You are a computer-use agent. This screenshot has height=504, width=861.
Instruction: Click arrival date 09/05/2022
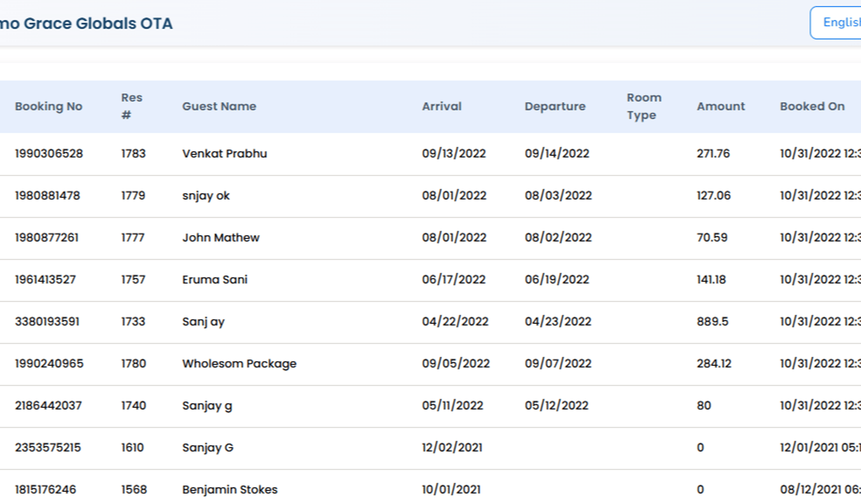pyautogui.click(x=456, y=363)
